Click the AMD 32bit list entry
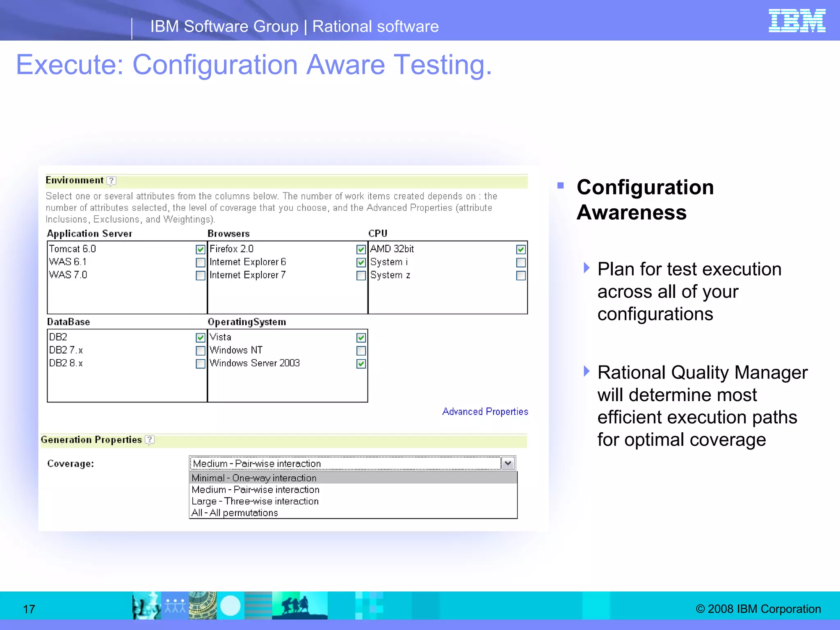This screenshot has height=630, width=840. tap(392, 249)
